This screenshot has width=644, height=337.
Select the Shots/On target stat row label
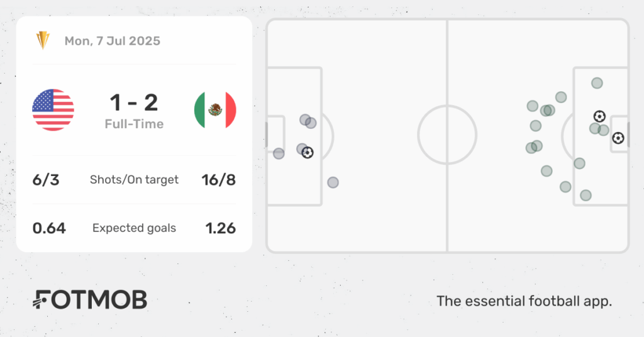click(x=135, y=180)
